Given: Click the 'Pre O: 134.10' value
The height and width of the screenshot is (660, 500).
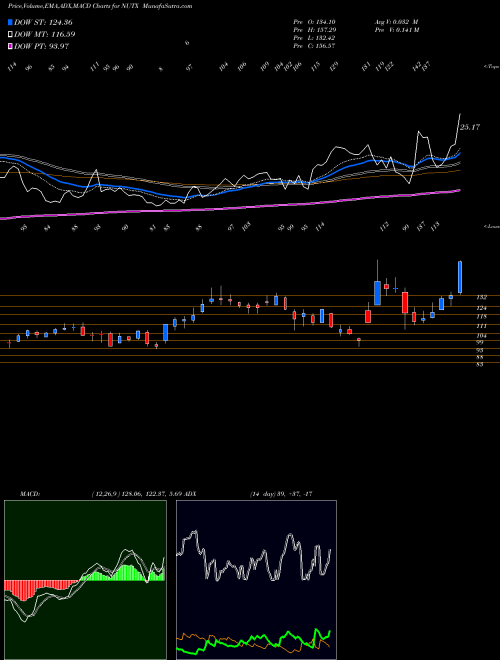Looking at the screenshot, I should [x=314, y=22].
